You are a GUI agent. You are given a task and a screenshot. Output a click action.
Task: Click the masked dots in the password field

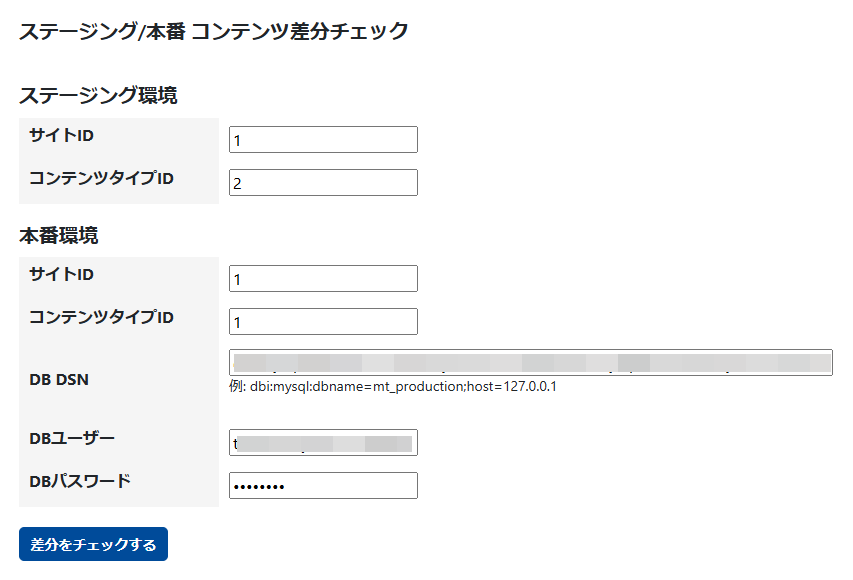[x=258, y=487]
